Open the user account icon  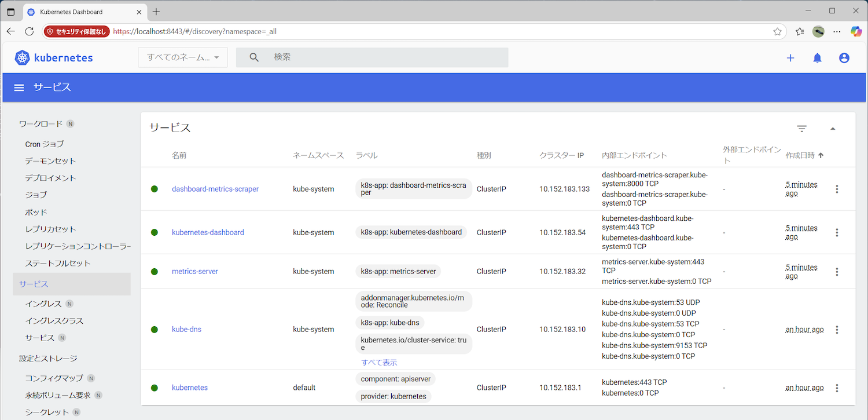pyautogui.click(x=844, y=58)
